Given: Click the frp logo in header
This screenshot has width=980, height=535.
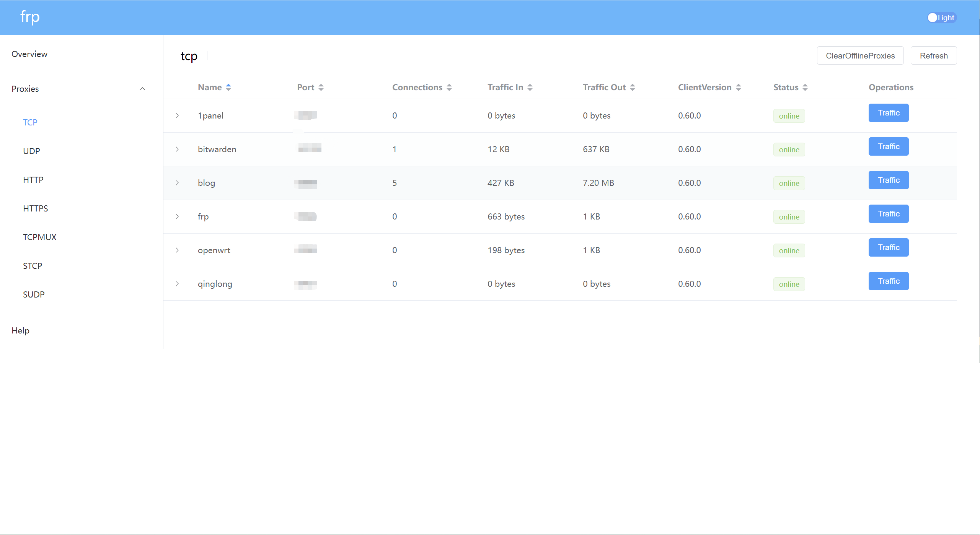Looking at the screenshot, I should click(x=30, y=17).
